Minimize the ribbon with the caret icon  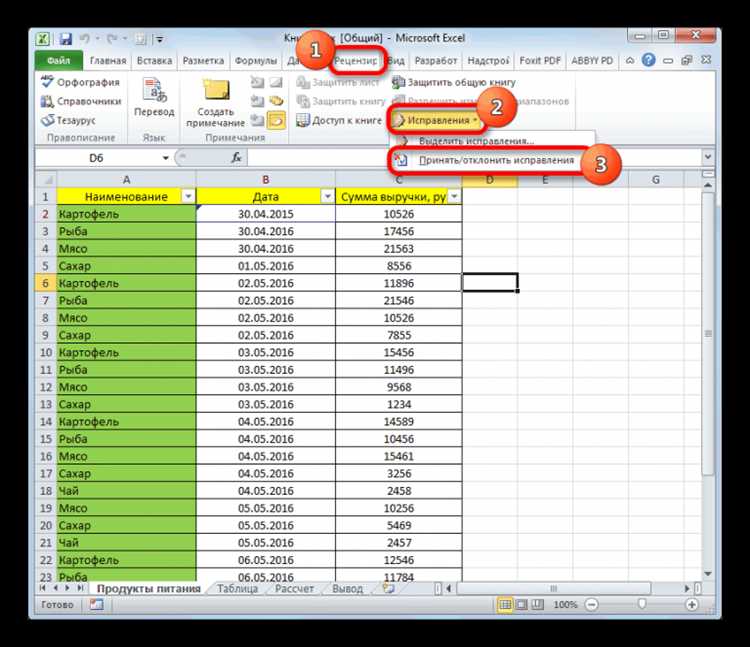[630, 60]
